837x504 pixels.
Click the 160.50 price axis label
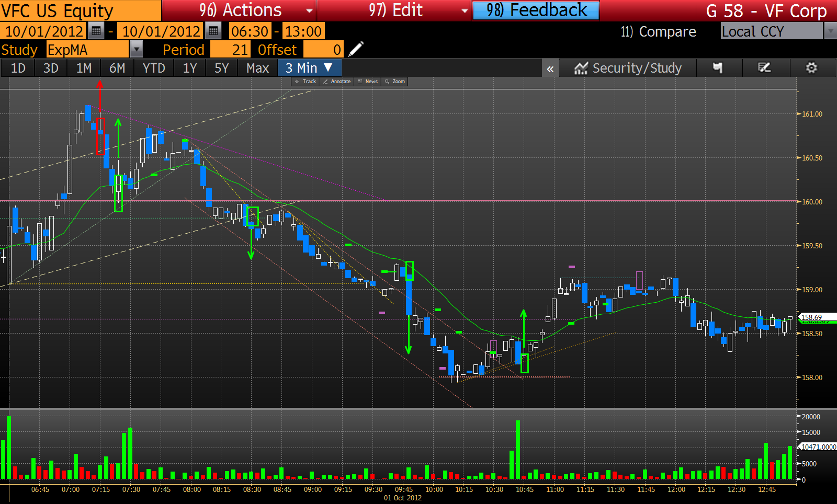point(812,158)
